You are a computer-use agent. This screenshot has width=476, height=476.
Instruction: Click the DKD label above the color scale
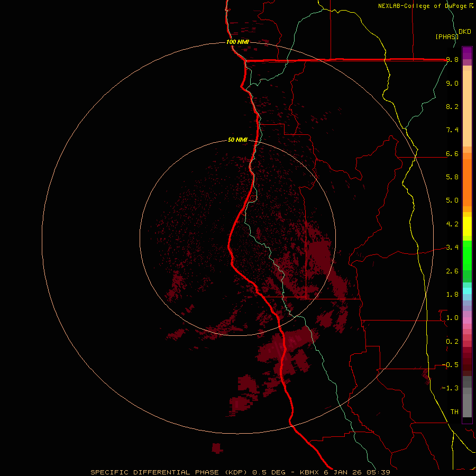pos(465,32)
